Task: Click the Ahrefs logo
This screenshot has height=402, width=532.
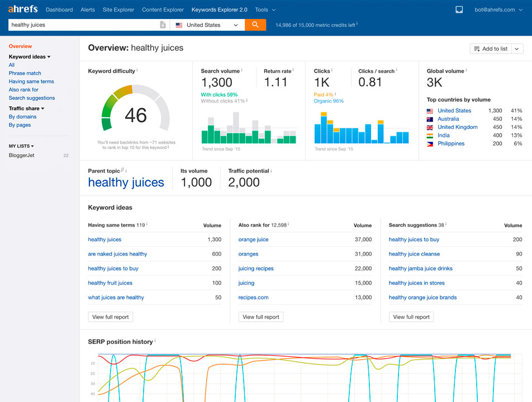Action: click(x=22, y=9)
